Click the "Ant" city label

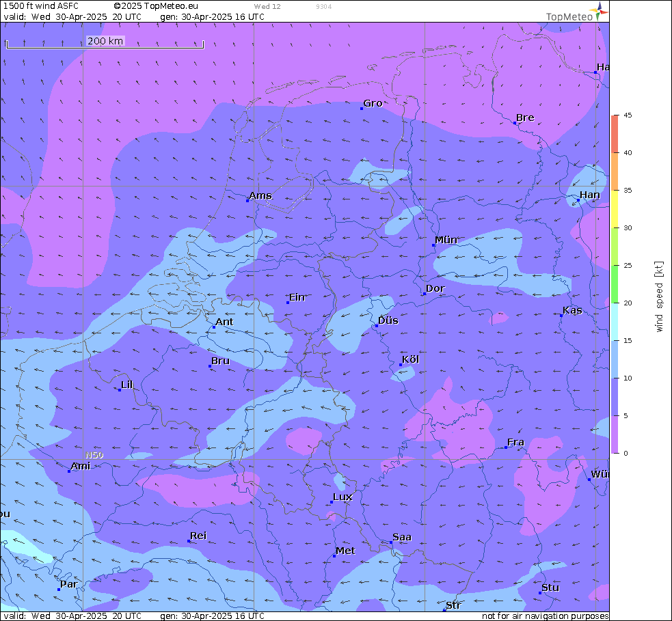click(225, 322)
